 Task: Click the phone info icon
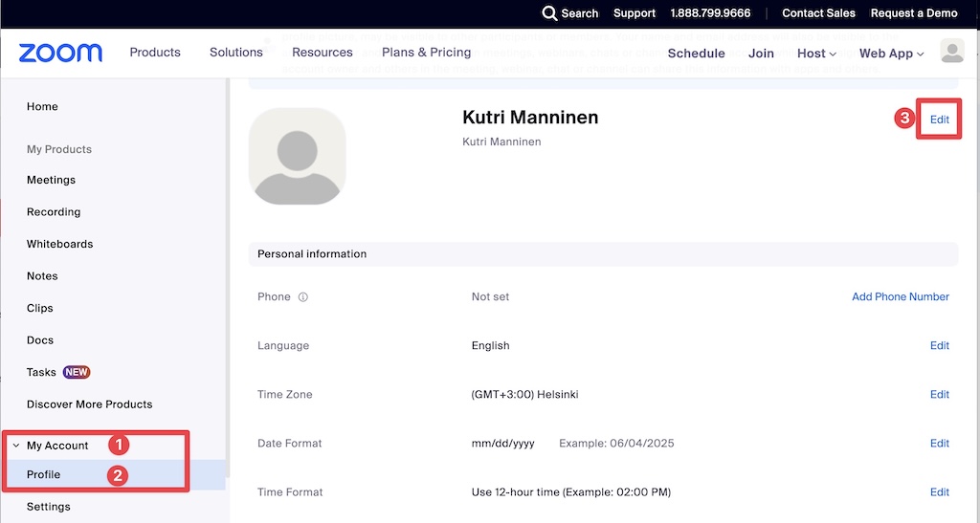(x=303, y=297)
